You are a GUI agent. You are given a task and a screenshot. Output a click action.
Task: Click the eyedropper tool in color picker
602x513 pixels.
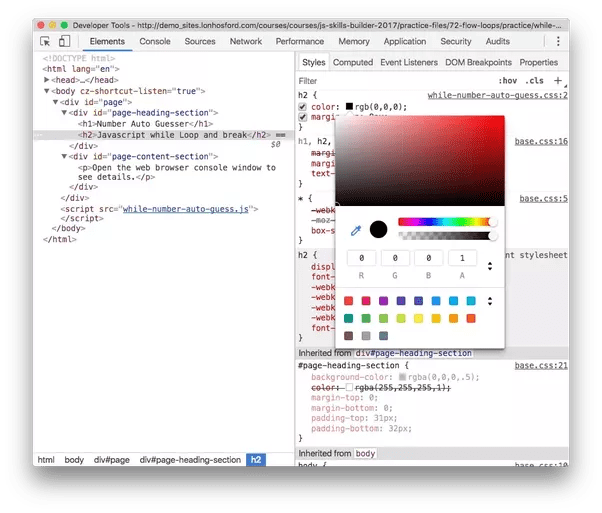356,230
